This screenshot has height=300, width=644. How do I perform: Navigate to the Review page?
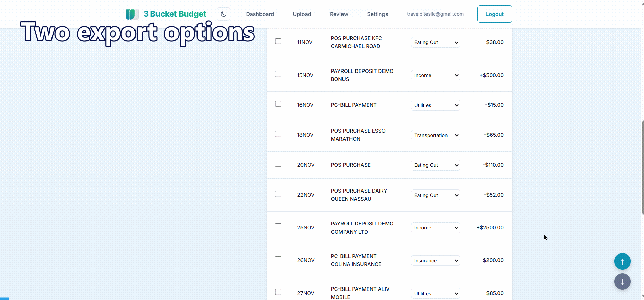(x=339, y=14)
